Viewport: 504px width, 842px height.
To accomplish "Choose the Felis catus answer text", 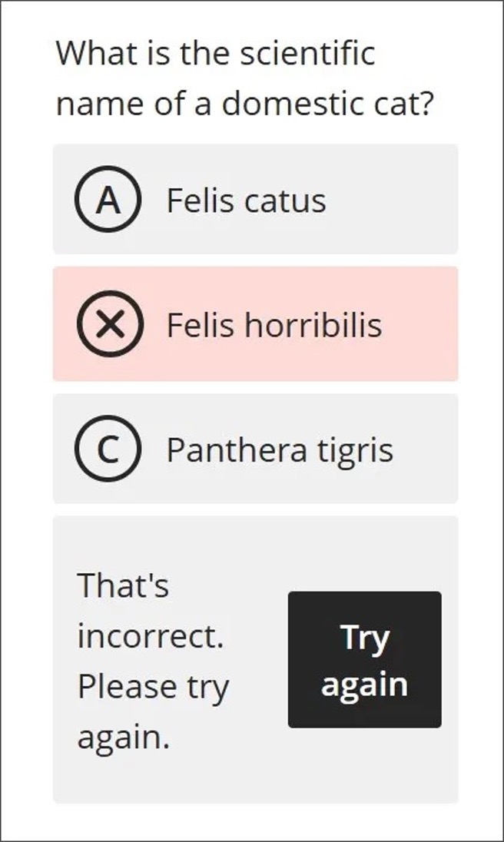I will (x=246, y=201).
